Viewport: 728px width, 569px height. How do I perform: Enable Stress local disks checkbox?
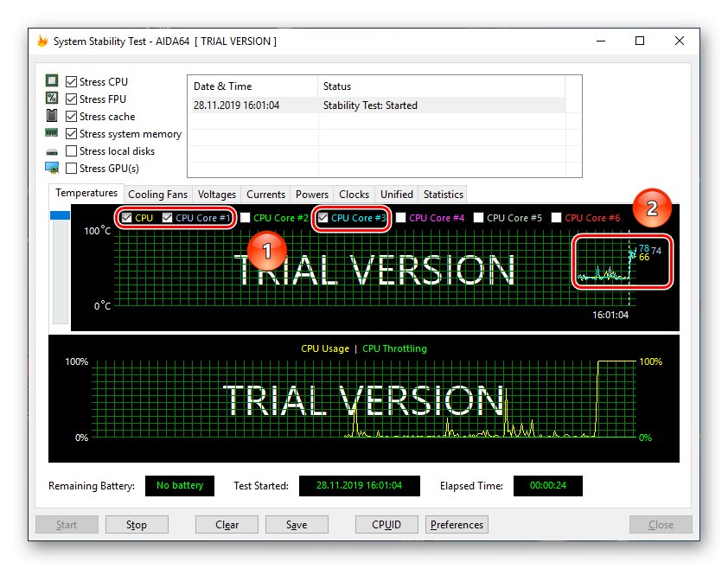(71, 151)
